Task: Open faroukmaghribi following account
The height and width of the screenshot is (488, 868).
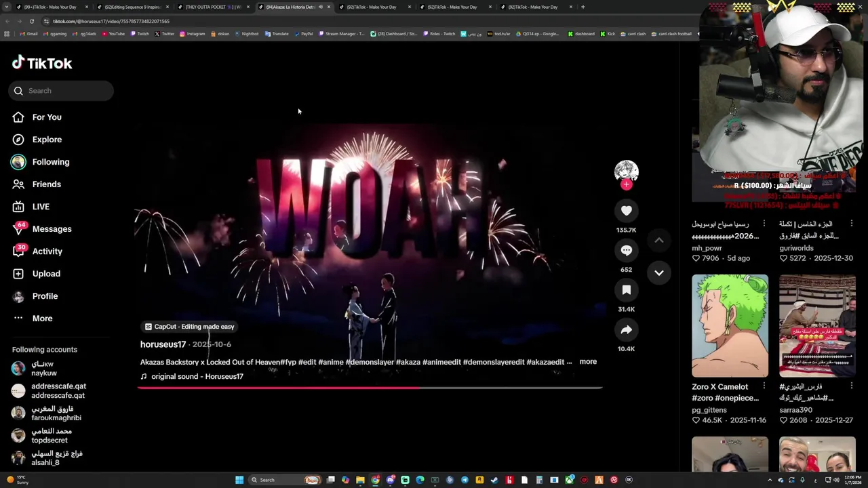Action: pos(47,413)
